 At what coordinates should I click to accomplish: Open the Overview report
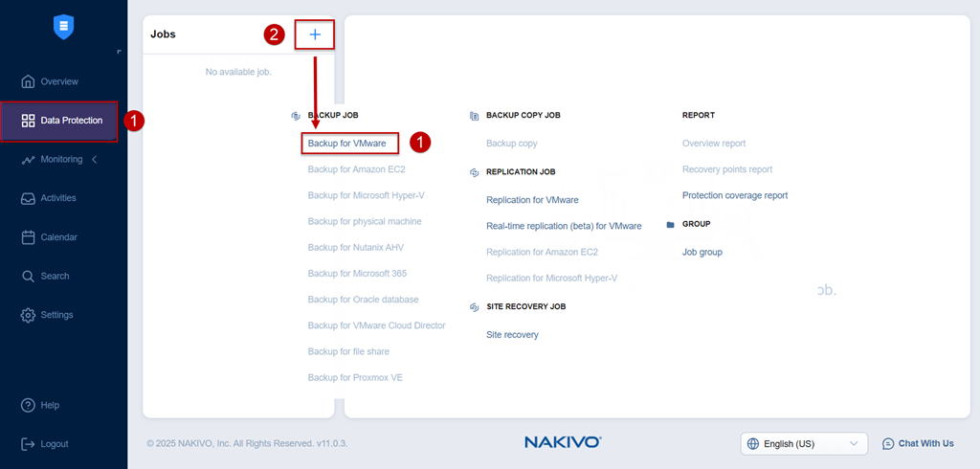(x=714, y=144)
